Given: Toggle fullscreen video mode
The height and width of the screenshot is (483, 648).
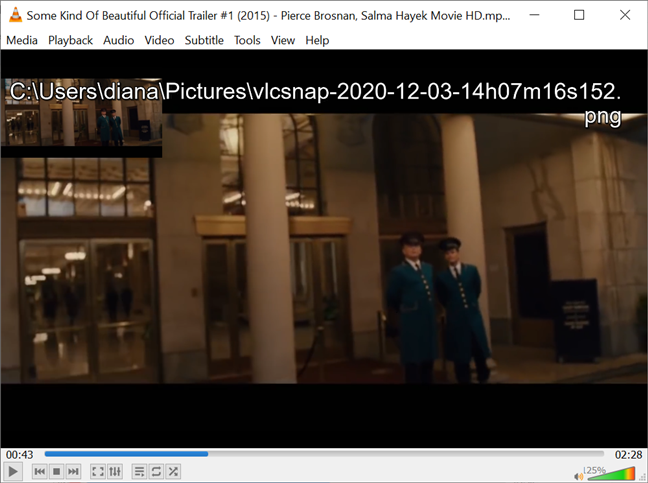Looking at the screenshot, I should 98,471.
